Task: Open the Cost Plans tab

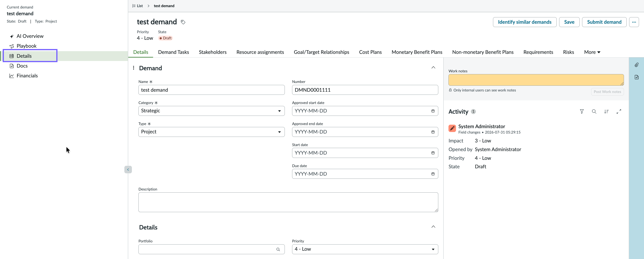Action: pos(370,52)
